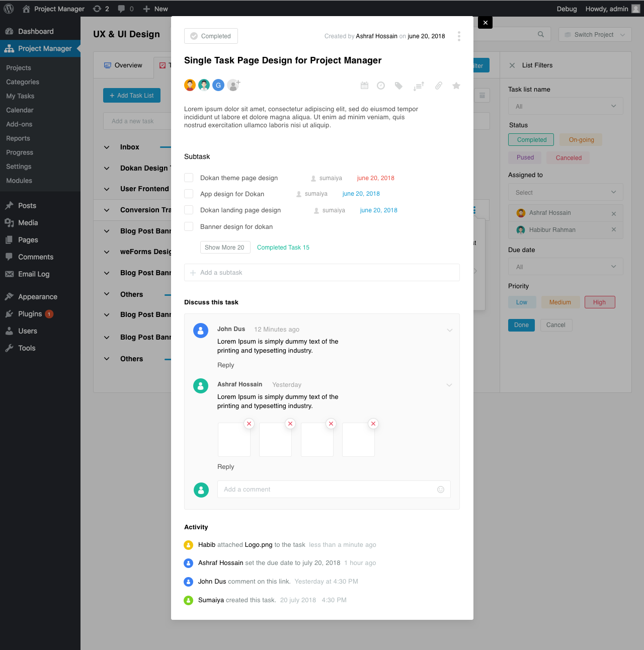Toggle the On-going status filter
The height and width of the screenshot is (650, 644).
pos(581,140)
